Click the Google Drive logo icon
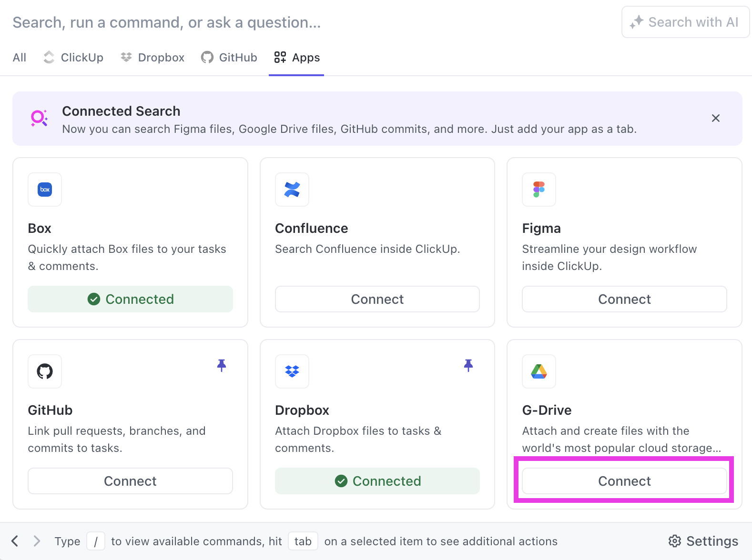The image size is (752, 560). pyautogui.click(x=539, y=371)
